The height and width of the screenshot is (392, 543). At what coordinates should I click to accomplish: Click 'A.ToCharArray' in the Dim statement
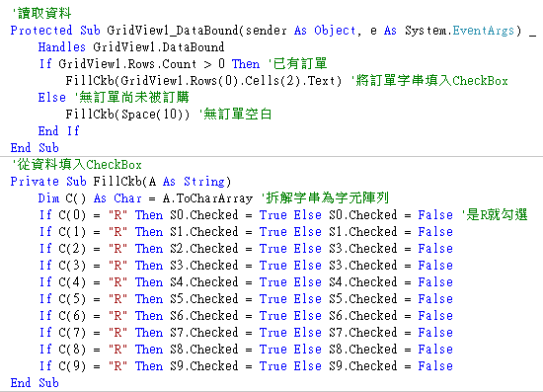[207, 198]
